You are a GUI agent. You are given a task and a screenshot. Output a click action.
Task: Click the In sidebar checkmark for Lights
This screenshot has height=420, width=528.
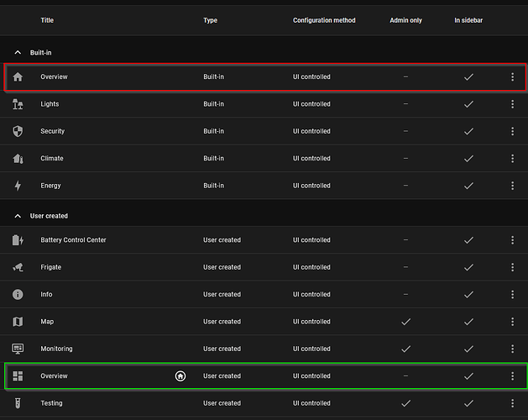point(468,104)
